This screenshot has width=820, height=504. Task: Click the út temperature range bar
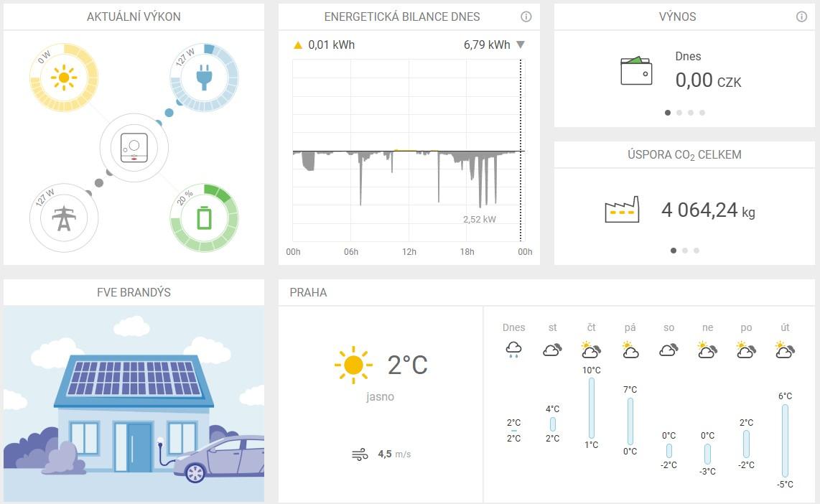tap(785, 440)
